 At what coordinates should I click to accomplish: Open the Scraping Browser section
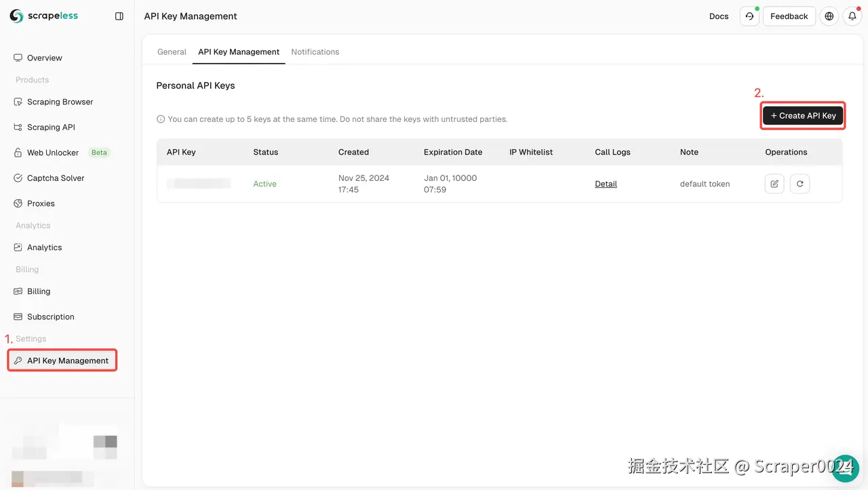59,102
